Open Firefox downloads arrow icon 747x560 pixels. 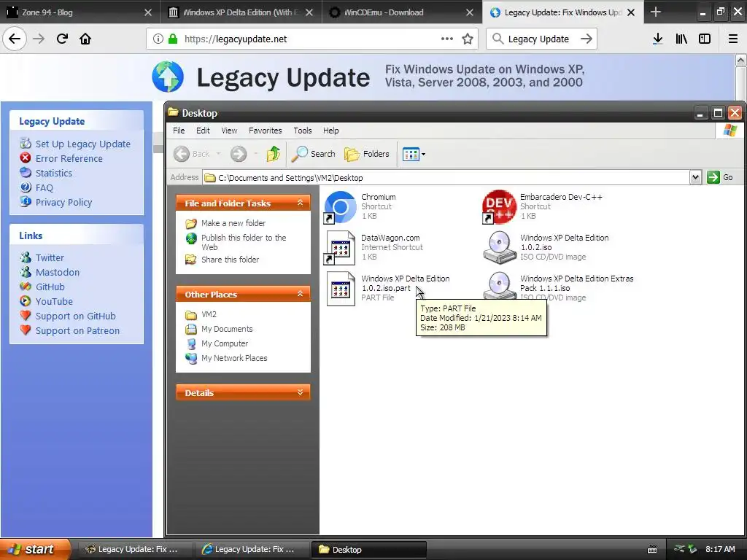coord(658,39)
